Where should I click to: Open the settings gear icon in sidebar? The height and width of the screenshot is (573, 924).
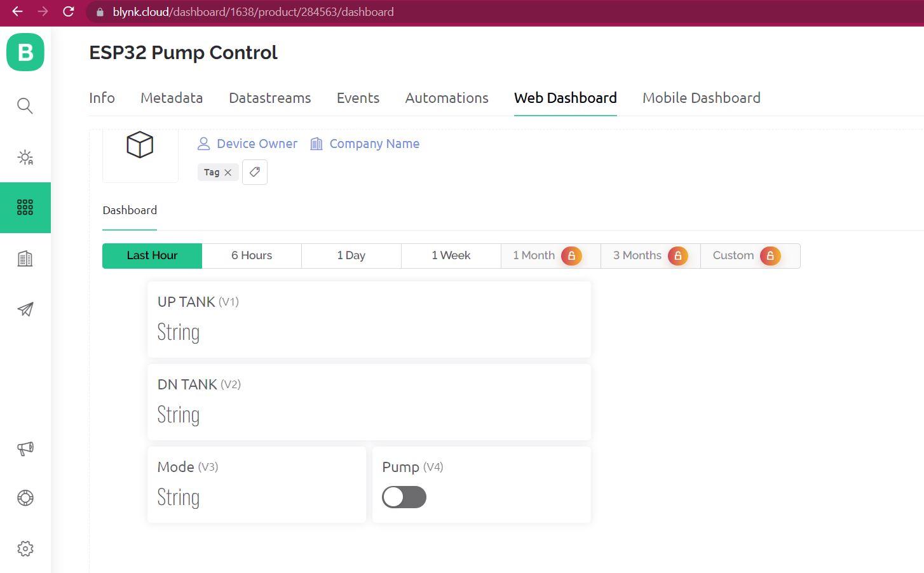click(25, 549)
